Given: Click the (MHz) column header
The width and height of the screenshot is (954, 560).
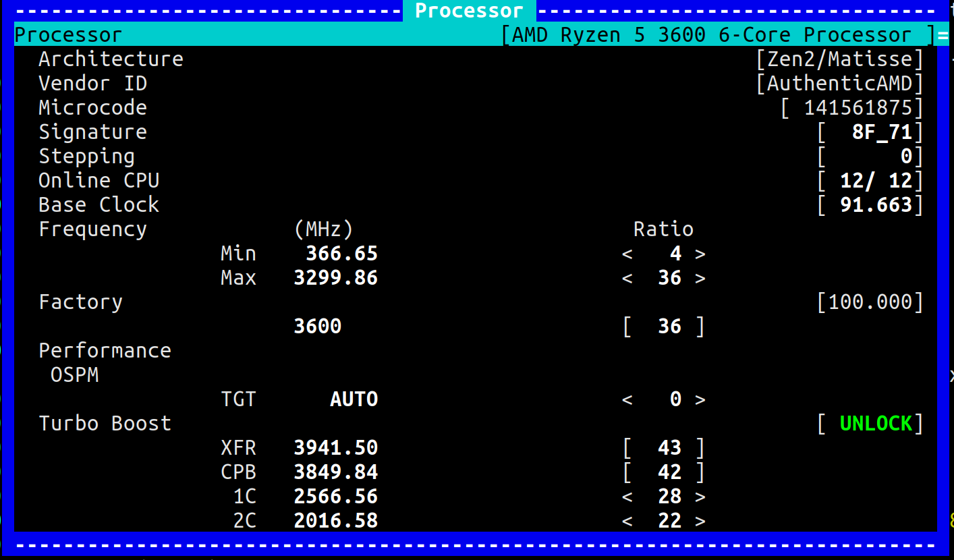Looking at the screenshot, I should pos(324,229).
